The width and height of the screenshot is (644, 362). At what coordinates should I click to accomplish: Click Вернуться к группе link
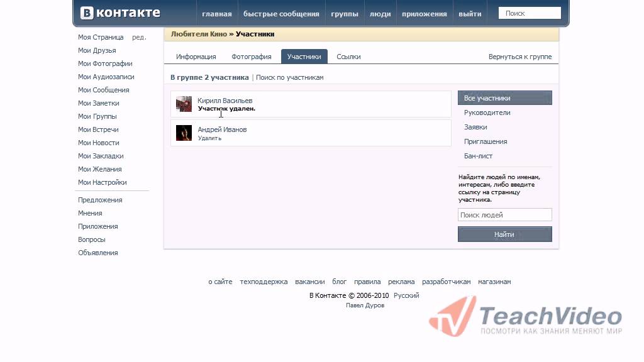[x=520, y=57]
